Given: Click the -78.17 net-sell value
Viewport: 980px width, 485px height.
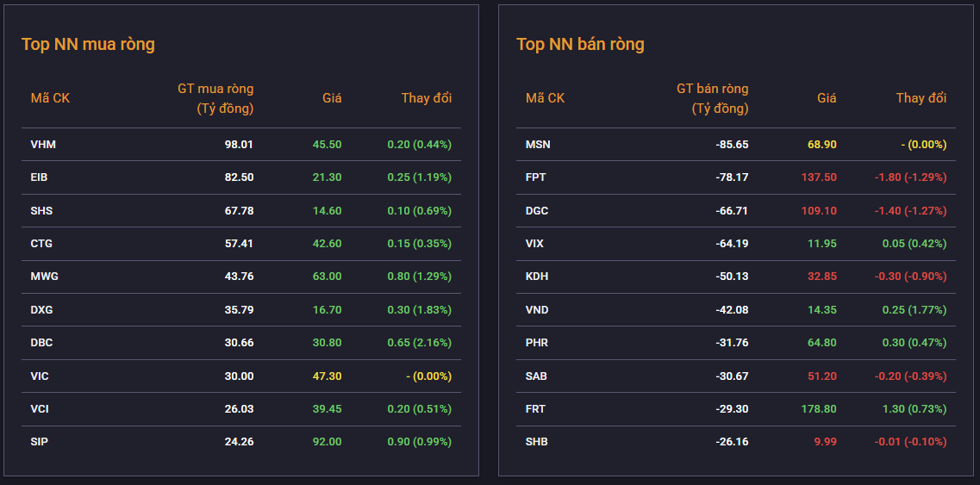Looking at the screenshot, I should (732, 177).
